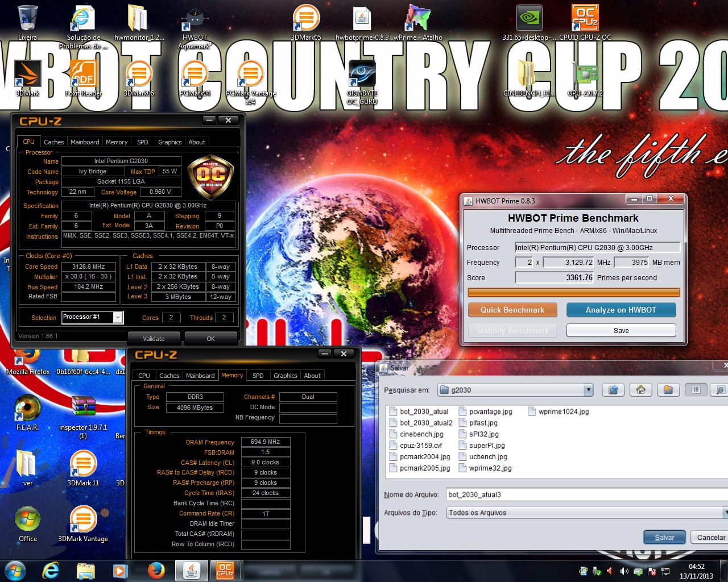Start the Quick Benchmark in HWBOT Prime
Screen dimensions: 728x582
tap(512, 310)
